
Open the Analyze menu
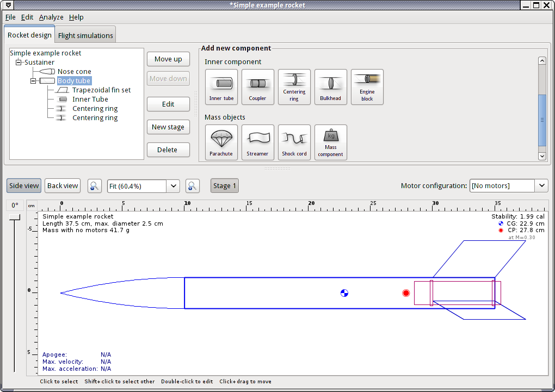click(x=51, y=17)
